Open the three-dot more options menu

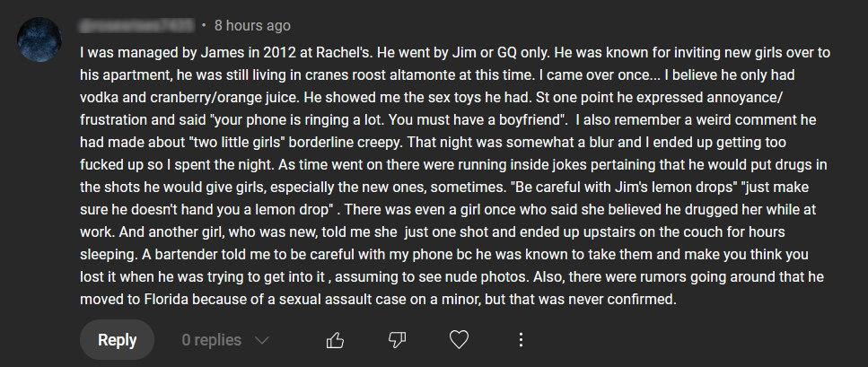[x=522, y=340]
